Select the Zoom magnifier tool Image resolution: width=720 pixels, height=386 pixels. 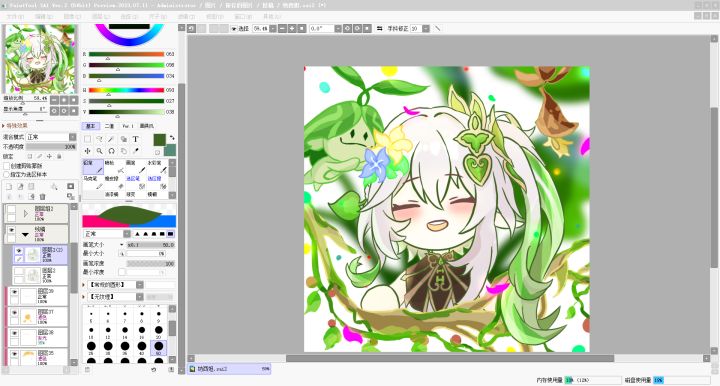(x=99, y=151)
